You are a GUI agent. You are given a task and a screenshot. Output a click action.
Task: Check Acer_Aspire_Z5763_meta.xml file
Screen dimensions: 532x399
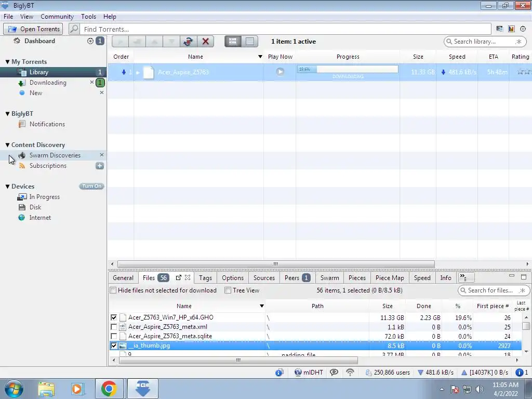coord(114,327)
